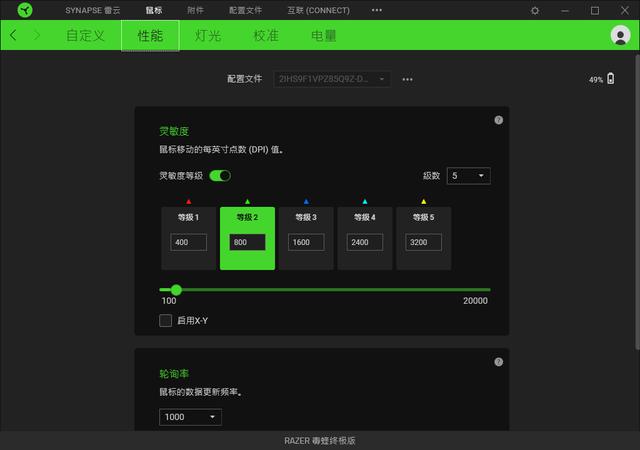Open the 附件 top menu tab
The width and height of the screenshot is (640, 450).
(195, 10)
